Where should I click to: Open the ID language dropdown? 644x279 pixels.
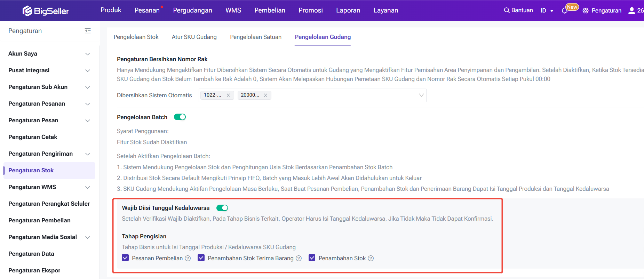547,10
